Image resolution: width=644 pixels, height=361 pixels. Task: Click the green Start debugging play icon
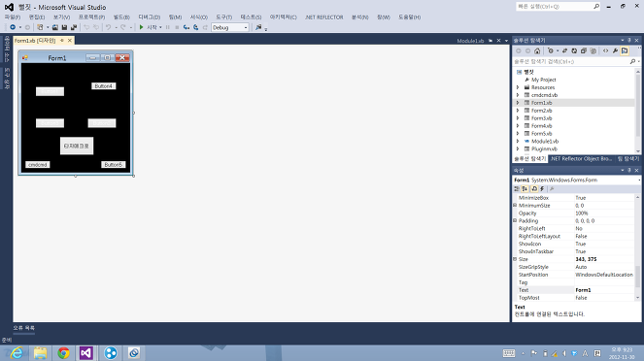pos(141,27)
